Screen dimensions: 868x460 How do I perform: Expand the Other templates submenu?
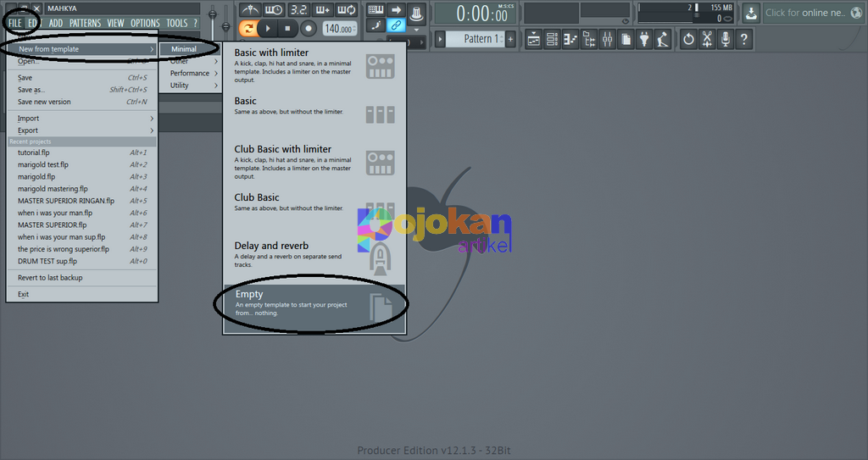click(189, 62)
